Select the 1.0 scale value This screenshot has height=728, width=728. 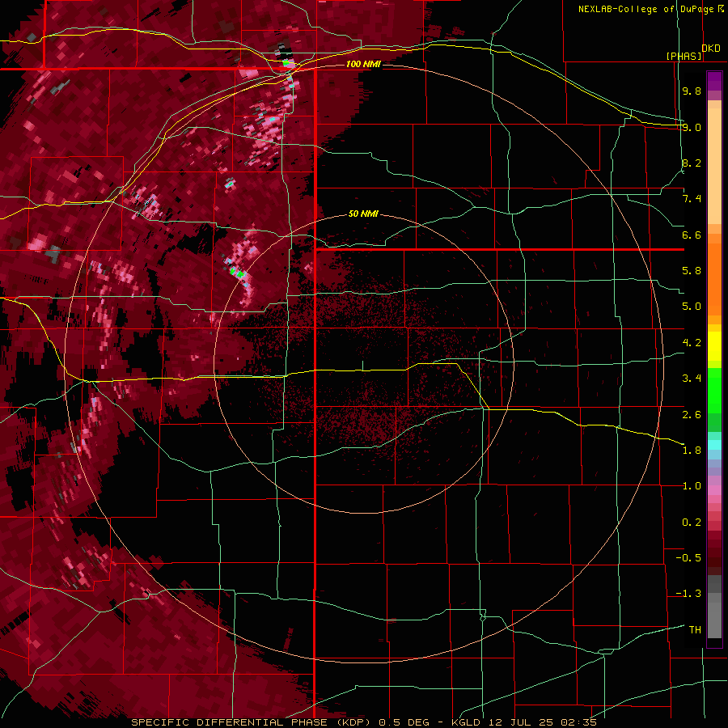692,486
